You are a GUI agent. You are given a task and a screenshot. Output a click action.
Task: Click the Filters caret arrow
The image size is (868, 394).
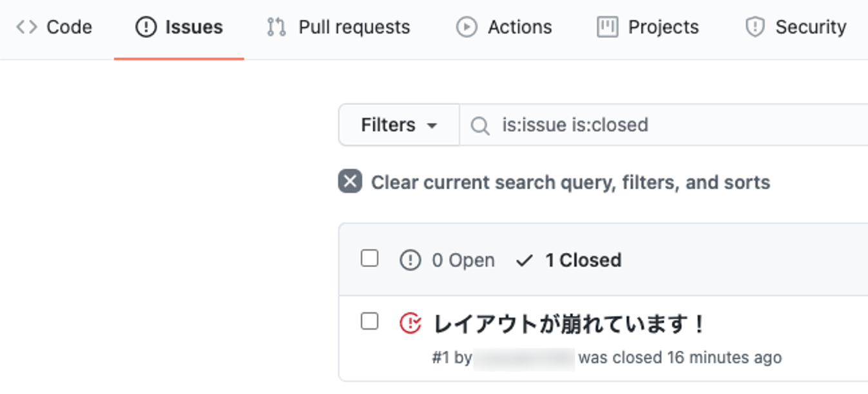(x=432, y=126)
